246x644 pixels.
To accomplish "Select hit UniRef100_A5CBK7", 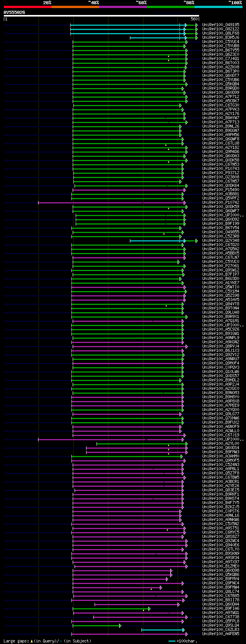I will click(221, 101).
